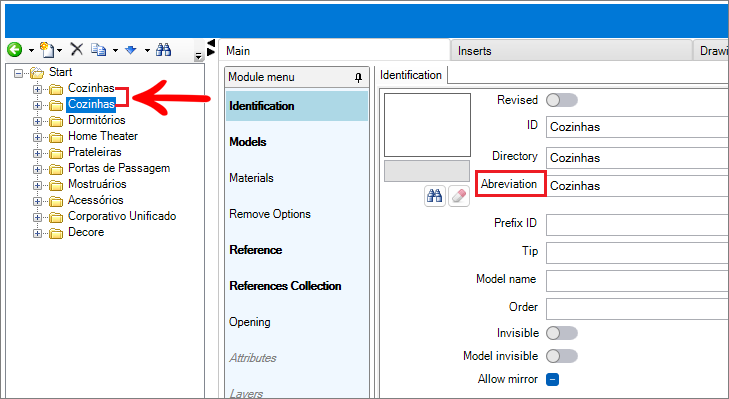Viewport: 729px width, 399px height.
Task: Click the Tip input field
Action: pyautogui.click(x=637, y=253)
